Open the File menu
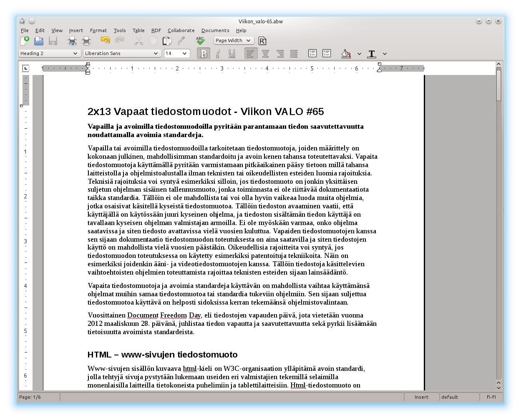The image size is (521, 420). pyautogui.click(x=25, y=30)
